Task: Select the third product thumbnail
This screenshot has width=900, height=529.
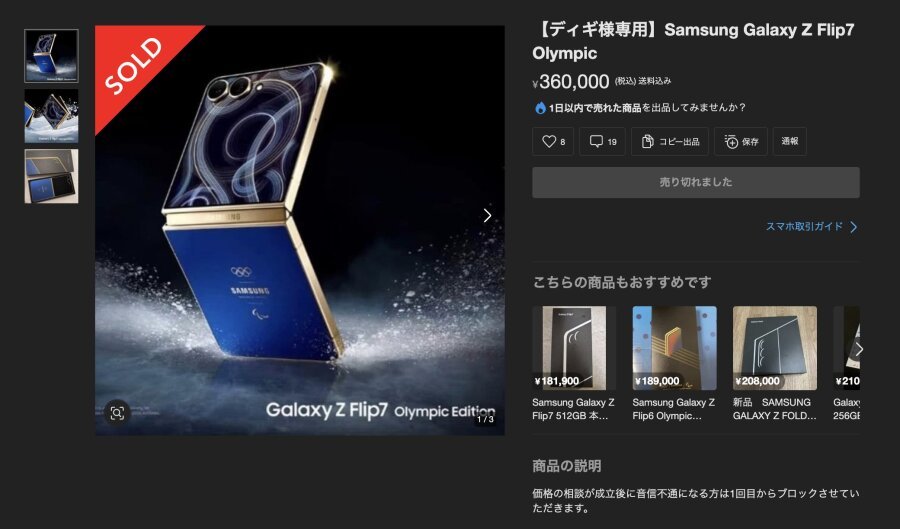Action: point(51,176)
